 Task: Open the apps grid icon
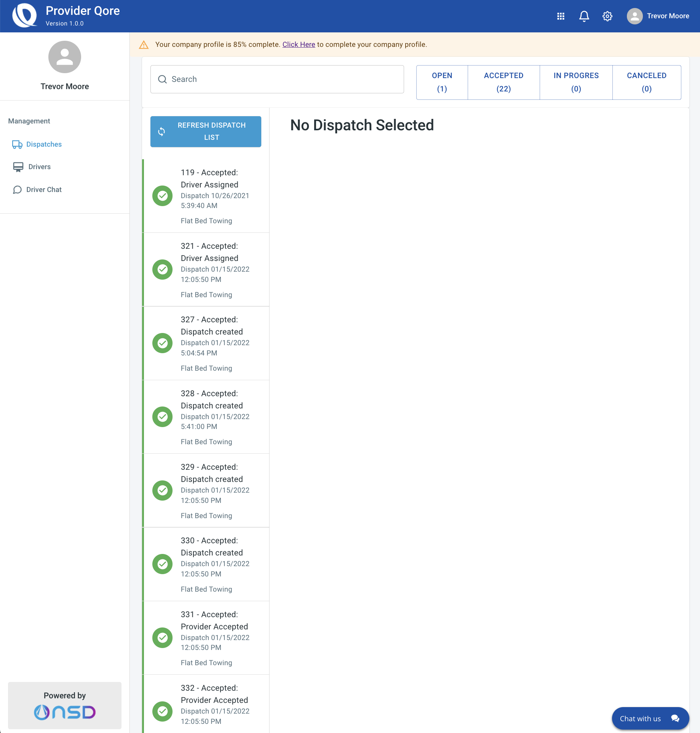(561, 16)
